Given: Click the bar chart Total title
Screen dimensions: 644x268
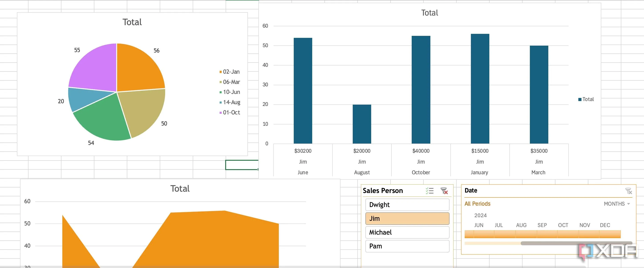Looking at the screenshot, I should (x=429, y=13).
